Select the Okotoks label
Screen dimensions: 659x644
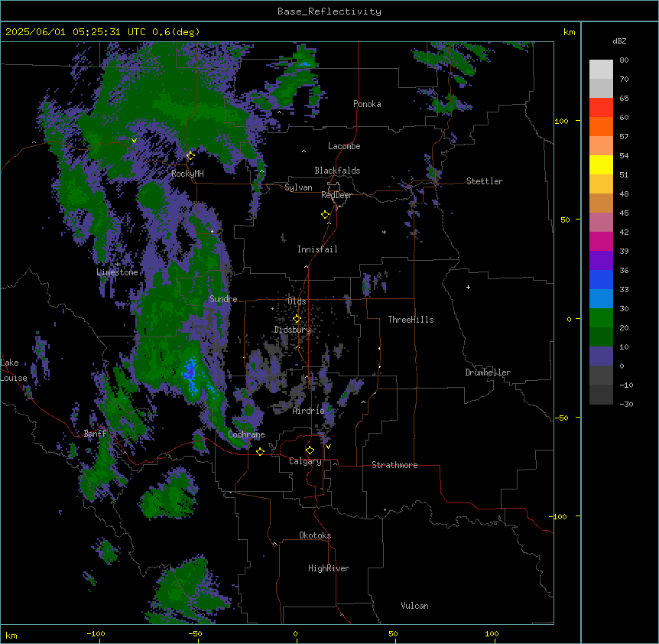[x=315, y=535]
